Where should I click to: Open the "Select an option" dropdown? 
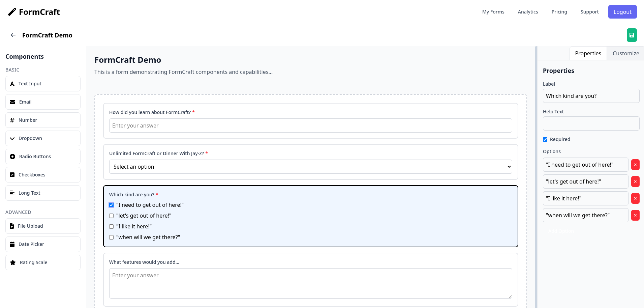click(310, 167)
